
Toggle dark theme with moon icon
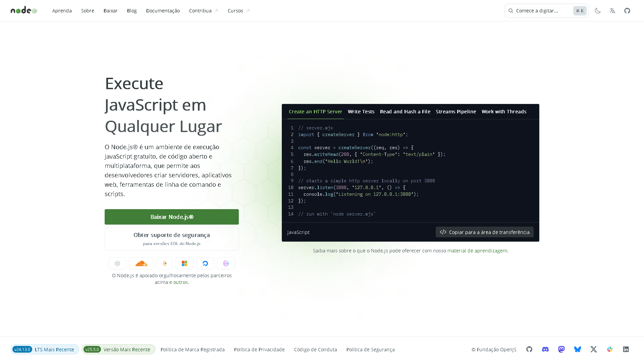(x=598, y=11)
